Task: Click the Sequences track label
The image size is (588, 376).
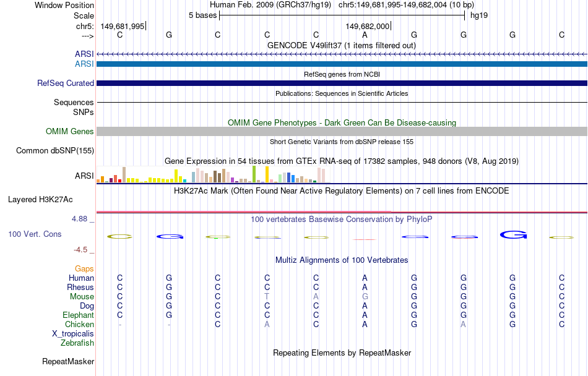Action: tap(74, 102)
